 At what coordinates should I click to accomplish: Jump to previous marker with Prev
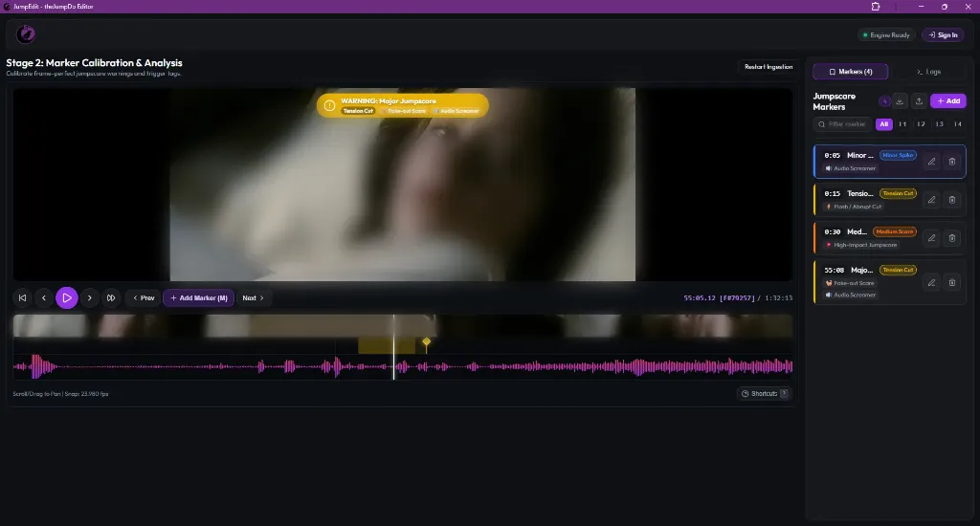point(144,298)
